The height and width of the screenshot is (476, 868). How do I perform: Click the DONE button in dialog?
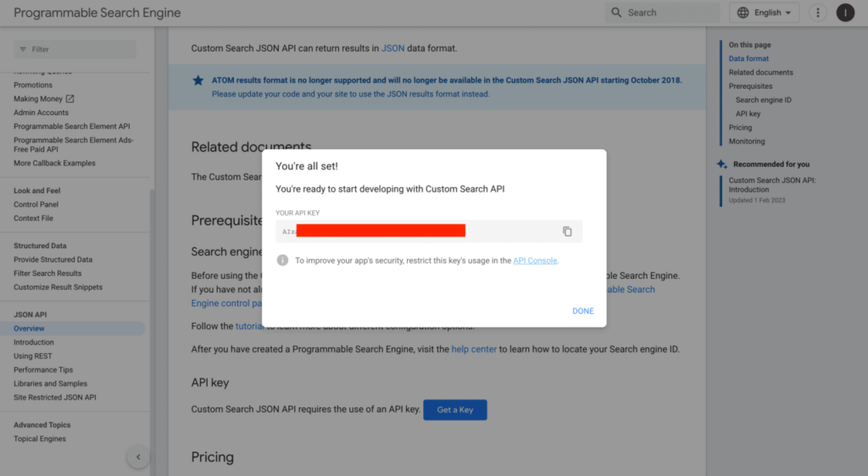pyautogui.click(x=582, y=311)
